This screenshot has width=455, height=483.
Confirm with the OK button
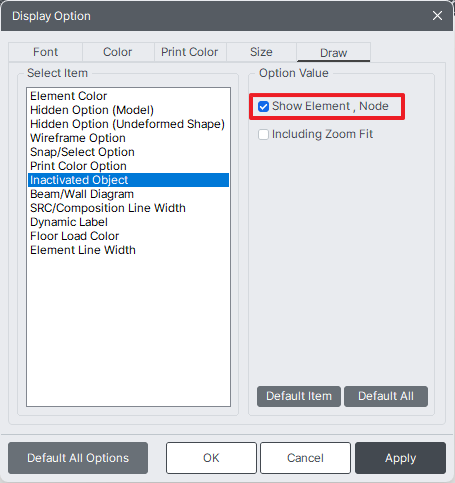coord(211,458)
